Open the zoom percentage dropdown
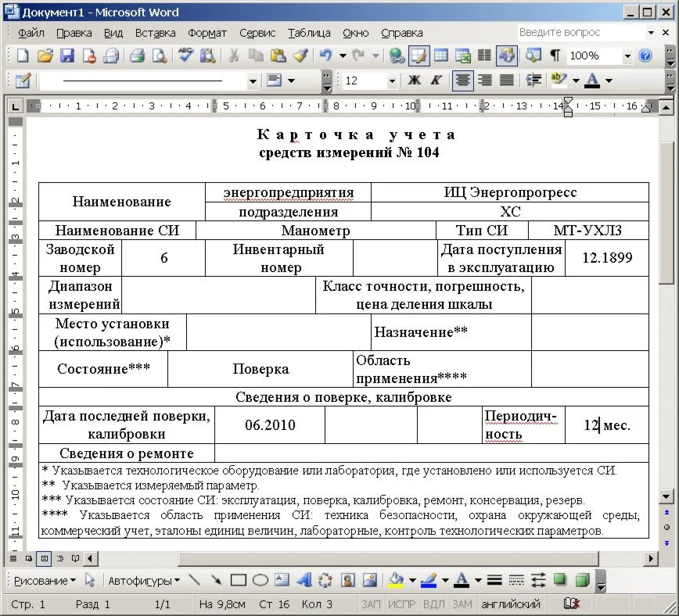This screenshot has height=616, width=679. click(627, 56)
